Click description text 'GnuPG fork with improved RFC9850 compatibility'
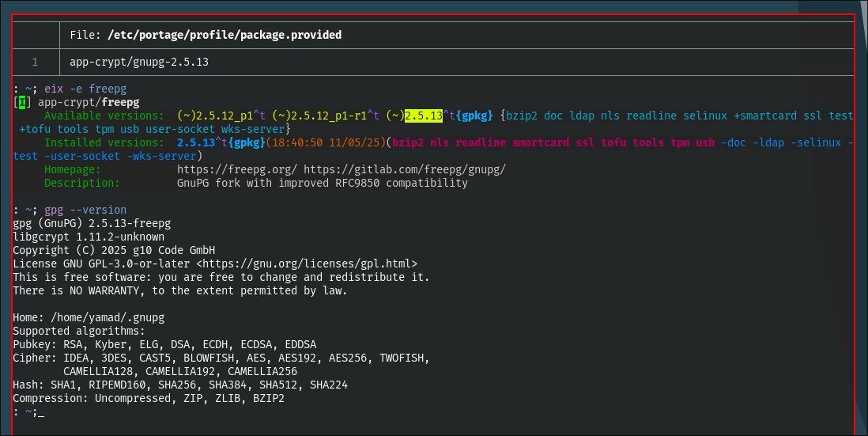Image resolution: width=868 pixels, height=436 pixels. tap(323, 183)
